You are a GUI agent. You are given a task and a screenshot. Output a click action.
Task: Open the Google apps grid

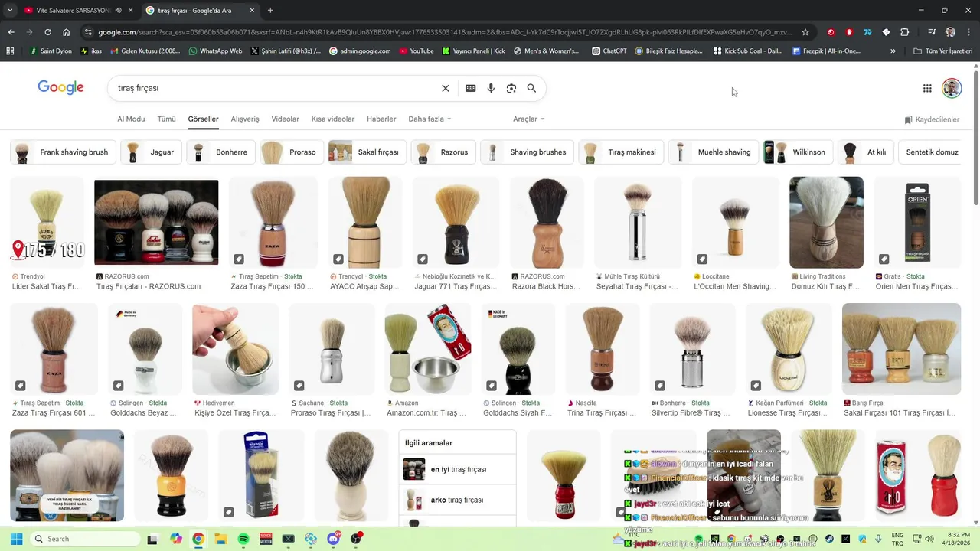pos(927,88)
